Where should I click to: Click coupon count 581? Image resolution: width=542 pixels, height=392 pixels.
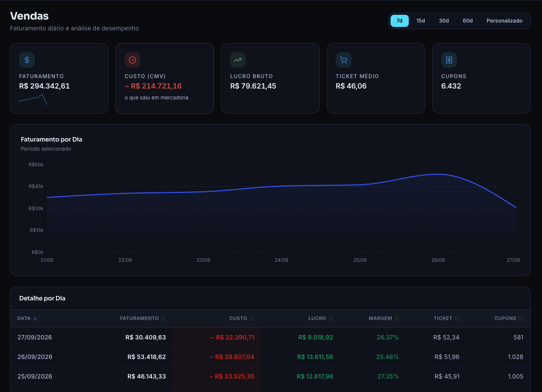(x=518, y=337)
